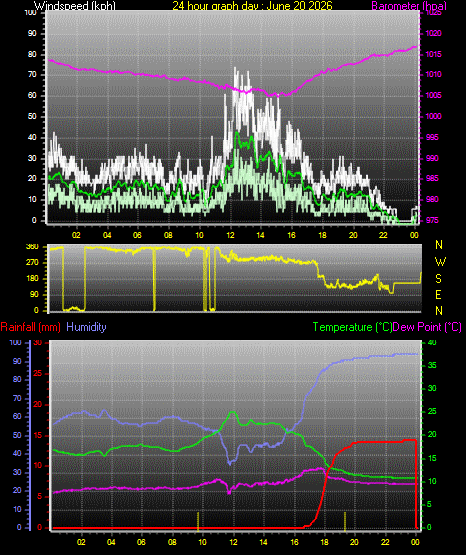Click the 'Humidity' legend label
The width and height of the screenshot is (466, 555).
(x=86, y=327)
